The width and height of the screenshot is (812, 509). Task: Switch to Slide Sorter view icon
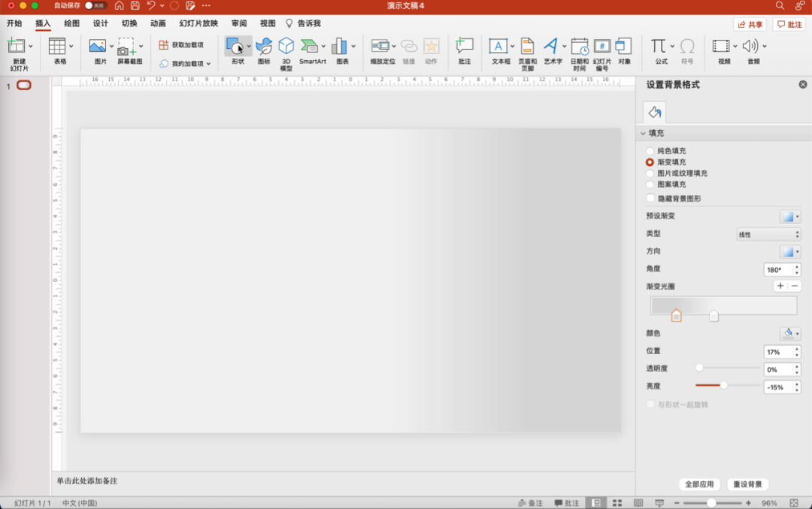617,503
